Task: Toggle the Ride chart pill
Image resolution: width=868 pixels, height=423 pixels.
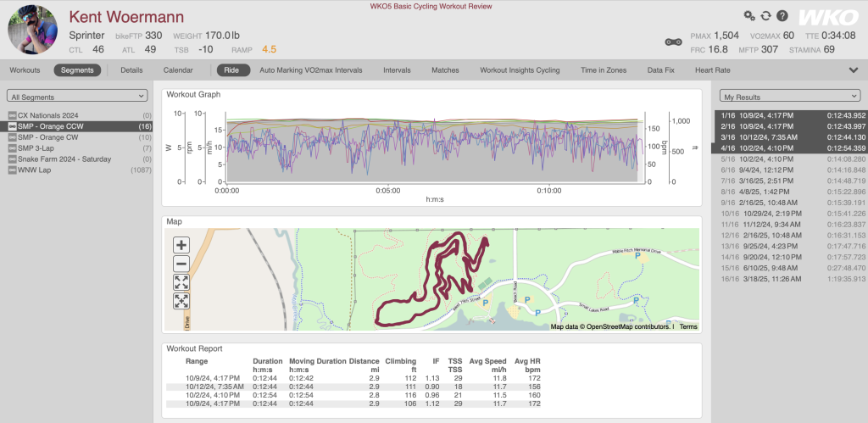Action: point(233,70)
